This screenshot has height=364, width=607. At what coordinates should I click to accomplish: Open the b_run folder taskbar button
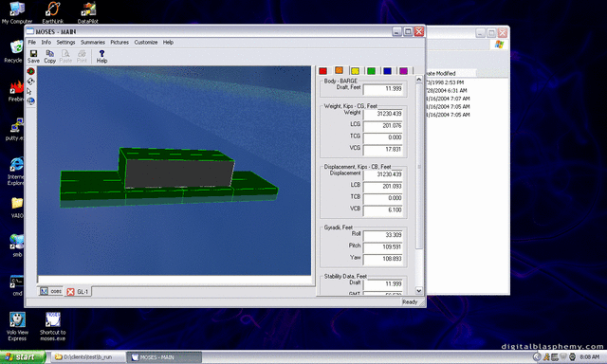click(x=87, y=357)
